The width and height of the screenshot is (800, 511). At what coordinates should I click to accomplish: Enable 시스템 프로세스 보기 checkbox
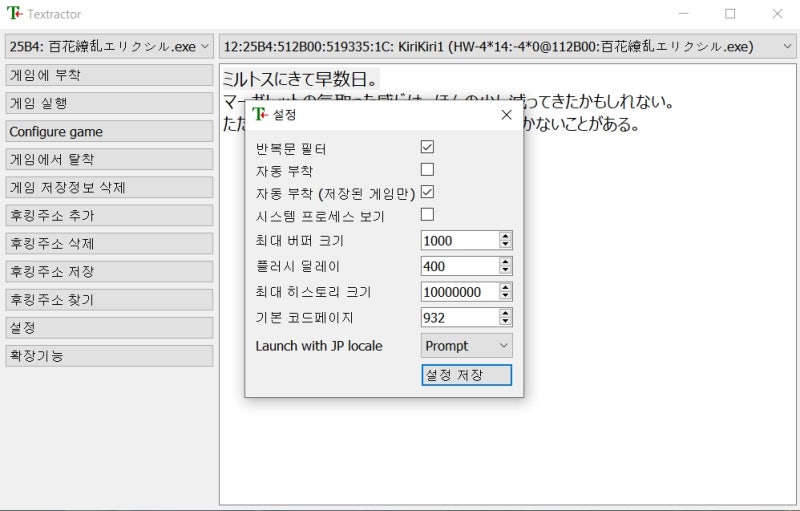(428, 214)
